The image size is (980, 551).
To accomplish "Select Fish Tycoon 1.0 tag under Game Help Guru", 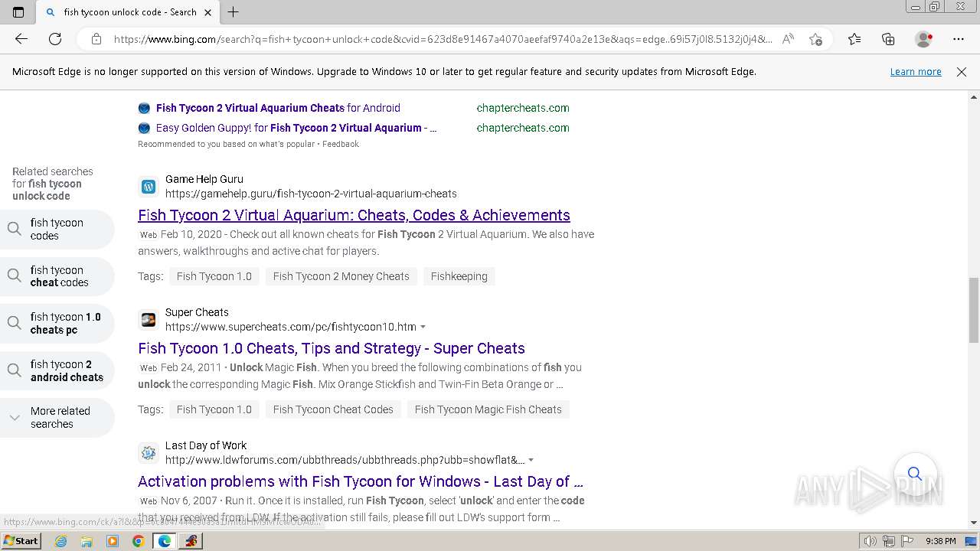I will coord(214,276).
